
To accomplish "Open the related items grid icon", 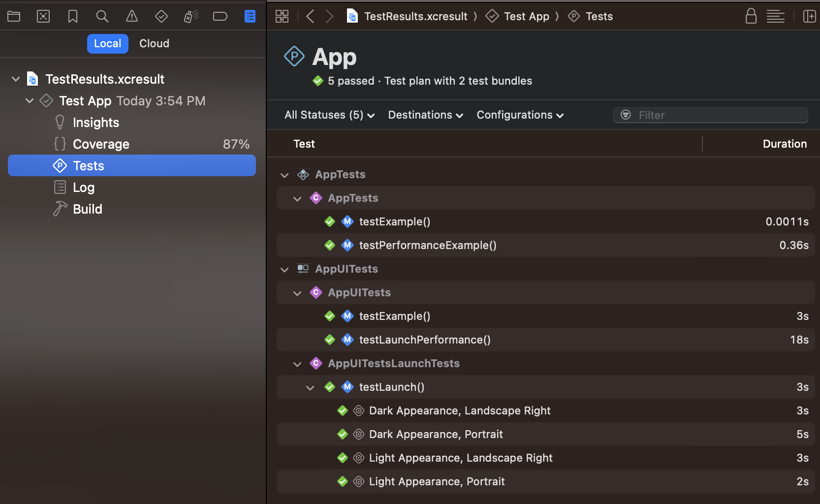I will point(282,16).
